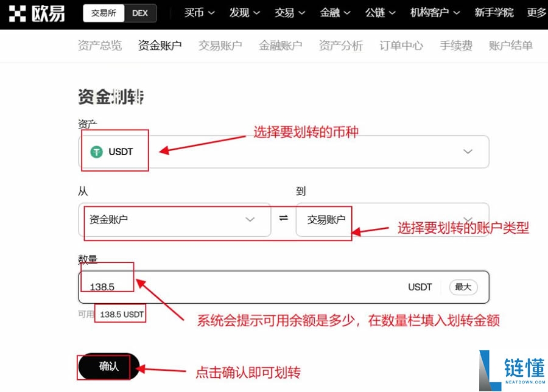Click the USDT Tether coin icon
Viewport: 548px width, 392px height.
click(x=96, y=152)
